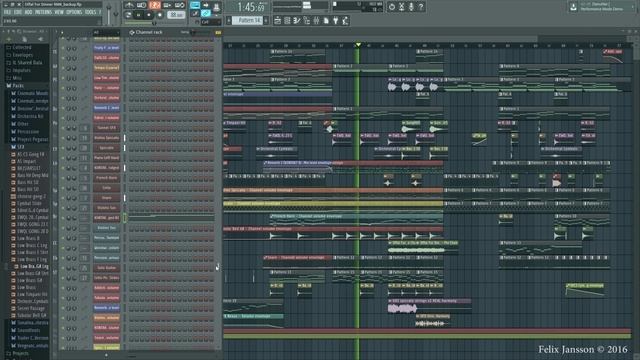Toggle the loop recording icon
Image resolution: width=640 pixels, height=360 pixels.
tap(180, 5)
